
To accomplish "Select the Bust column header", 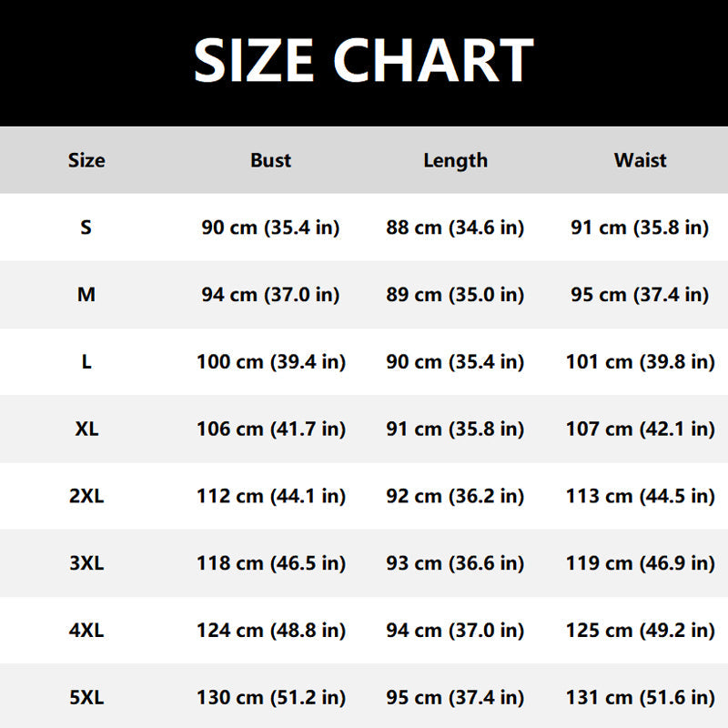I will pos(270,160).
